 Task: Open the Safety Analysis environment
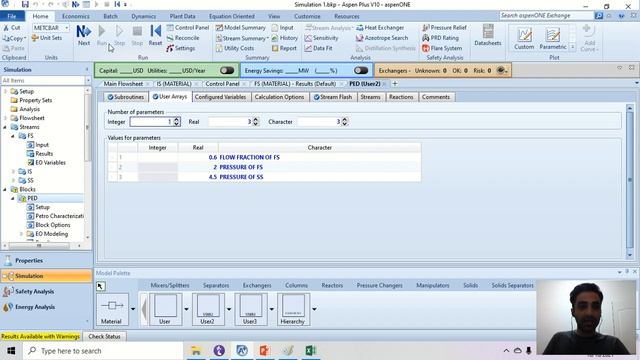(x=46, y=291)
